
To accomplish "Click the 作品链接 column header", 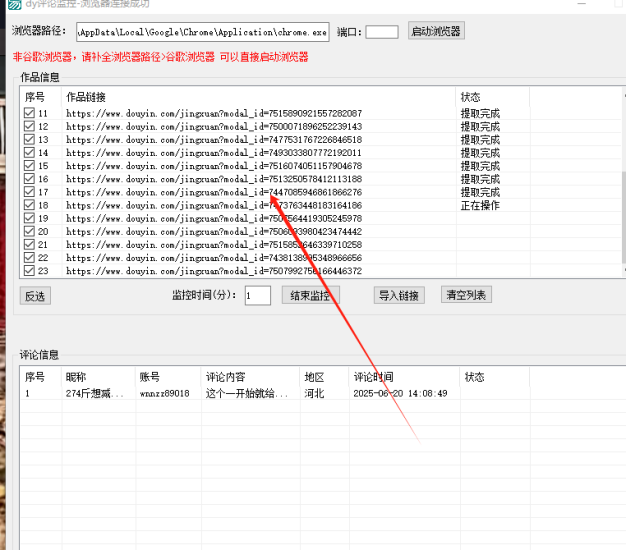I will pyautogui.click(x=86, y=97).
